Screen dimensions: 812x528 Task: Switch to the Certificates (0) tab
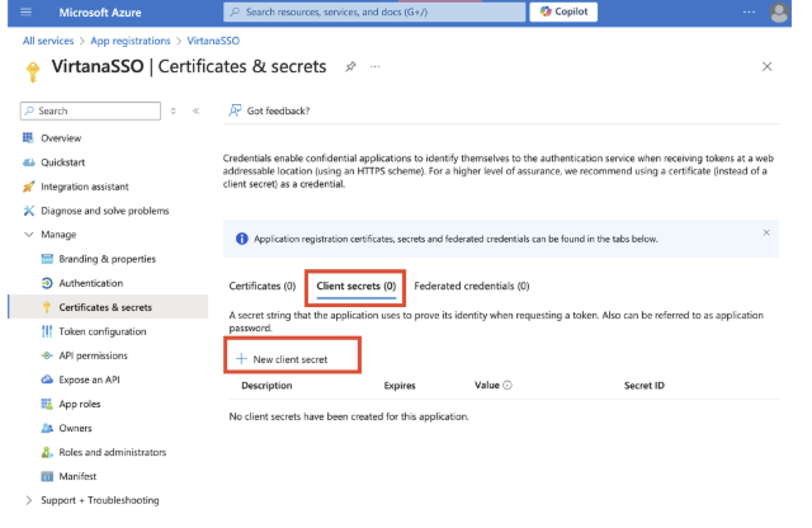click(x=262, y=286)
